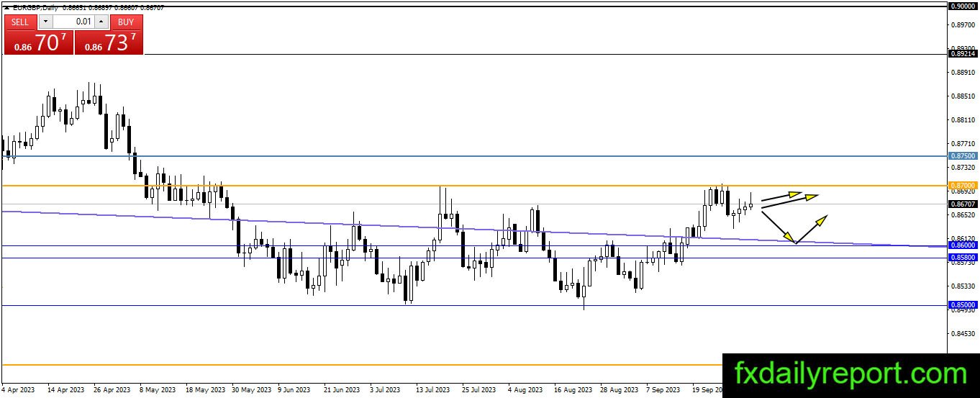Select the 0.89214 black line label
Screen dimensions: 980x398
coord(963,53)
